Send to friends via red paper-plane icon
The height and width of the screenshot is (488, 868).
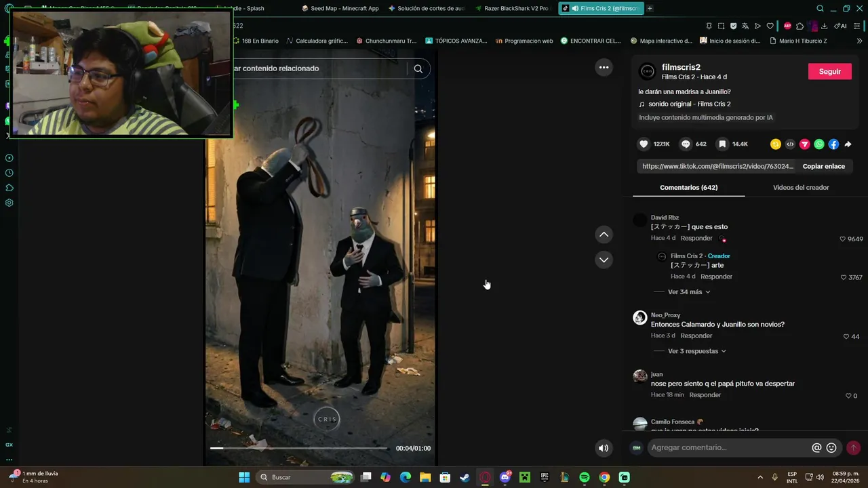[805, 144]
